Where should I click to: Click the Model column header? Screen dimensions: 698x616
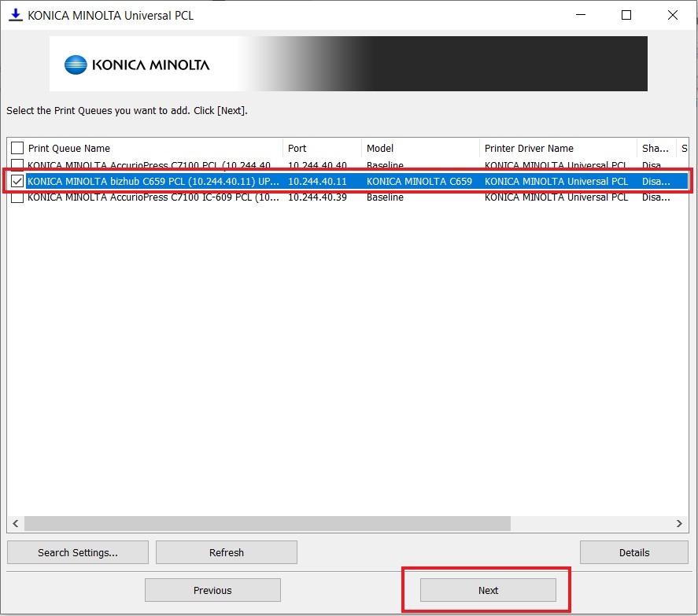[x=419, y=148]
